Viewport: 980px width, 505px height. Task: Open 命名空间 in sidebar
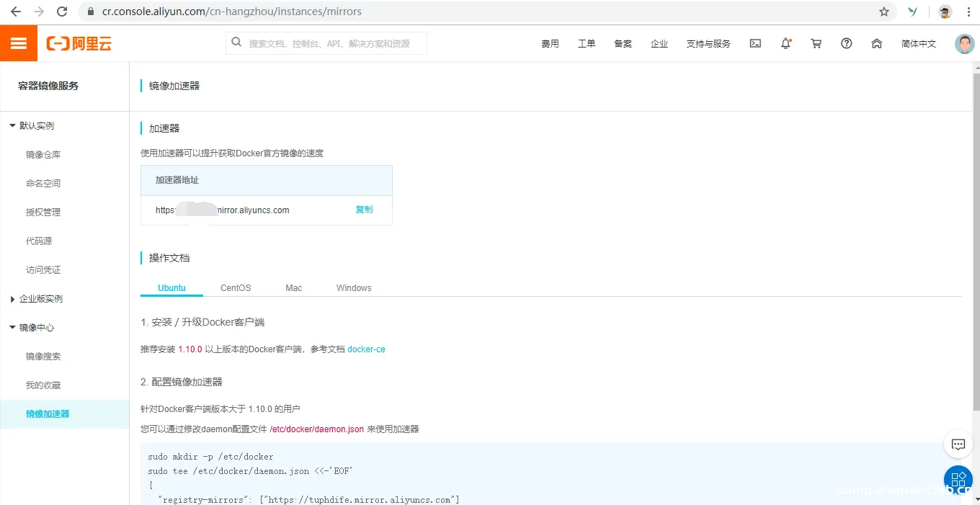[x=43, y=183]
